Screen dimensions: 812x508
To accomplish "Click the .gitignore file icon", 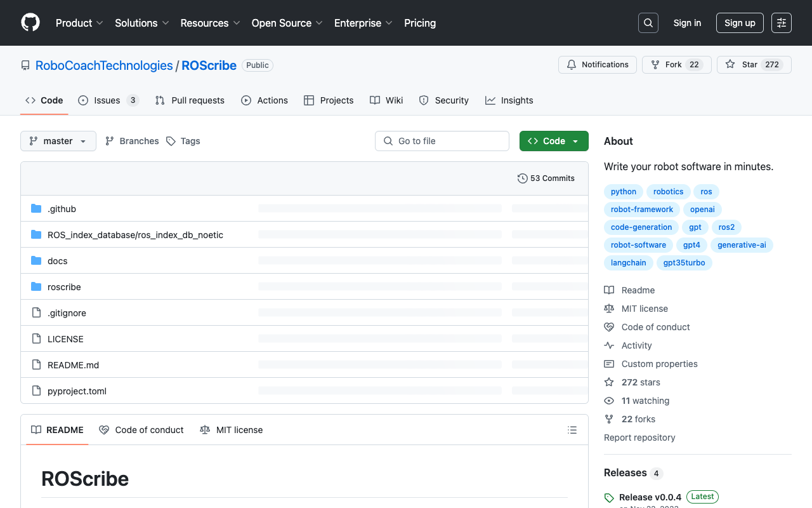I will tap(36, 313).
